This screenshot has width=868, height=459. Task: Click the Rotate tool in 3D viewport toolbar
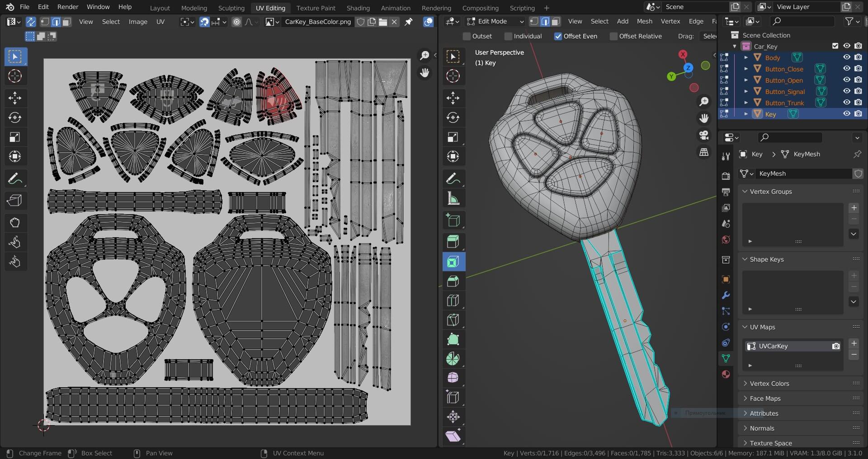(x=453, y=117)
